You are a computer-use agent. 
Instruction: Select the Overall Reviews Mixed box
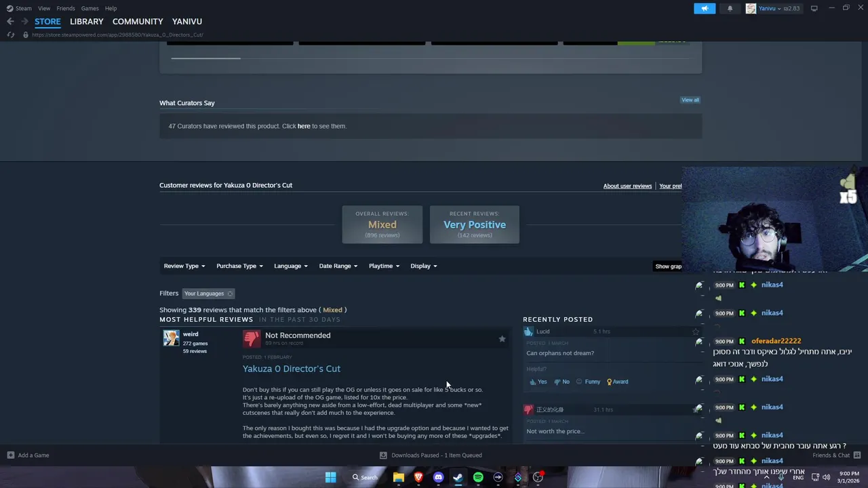(x=382, y=224)
